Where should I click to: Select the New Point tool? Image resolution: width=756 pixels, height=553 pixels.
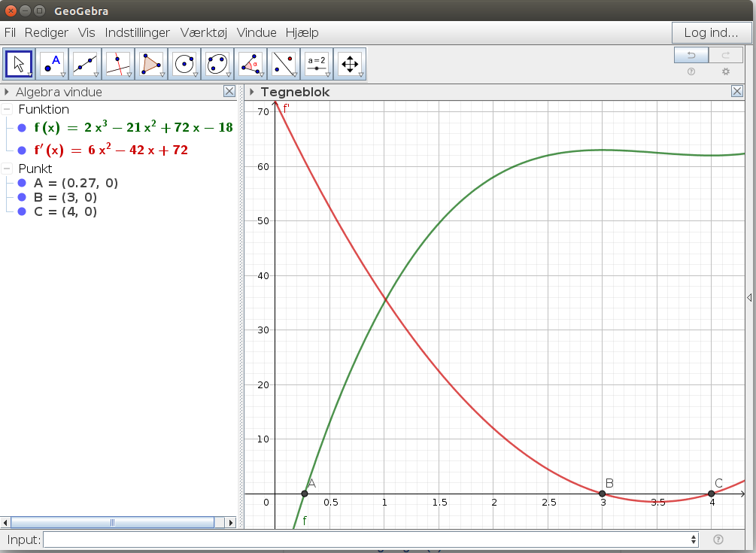click(52, 64)
